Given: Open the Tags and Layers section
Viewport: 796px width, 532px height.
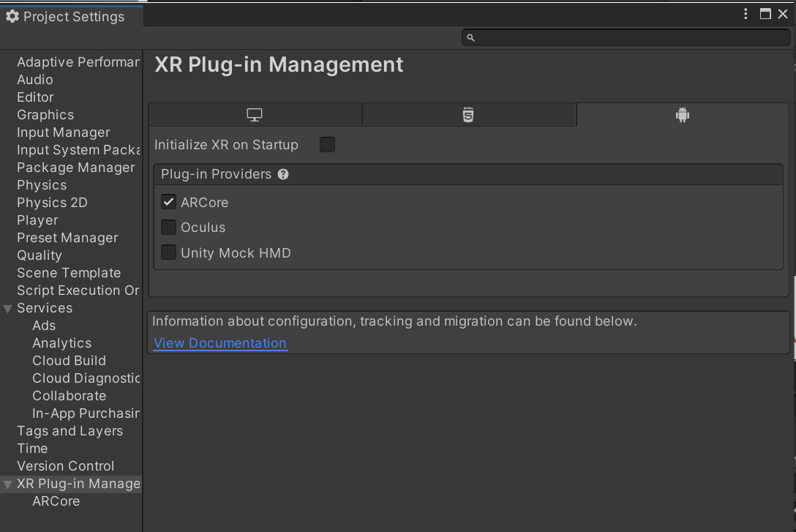Looking at the screenshot, I should [x=70, y=430].
